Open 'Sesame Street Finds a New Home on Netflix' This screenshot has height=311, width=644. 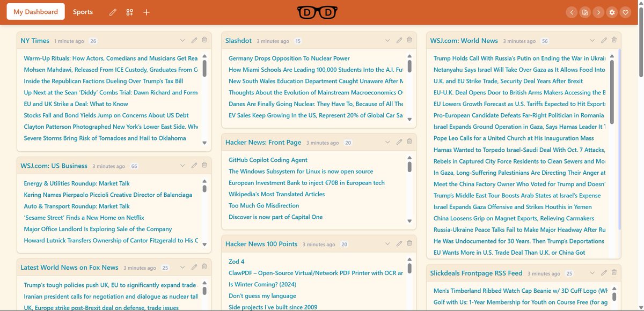coord(84,218)
